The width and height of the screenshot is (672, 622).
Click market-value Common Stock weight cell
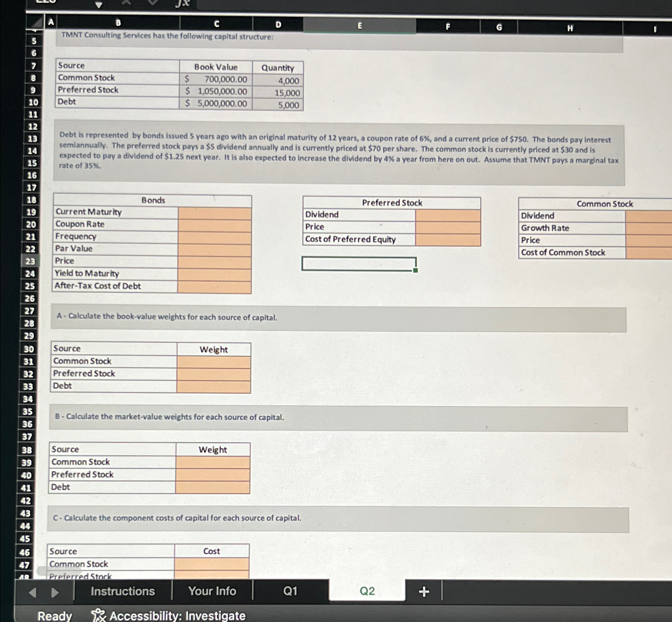pos(213,463)
